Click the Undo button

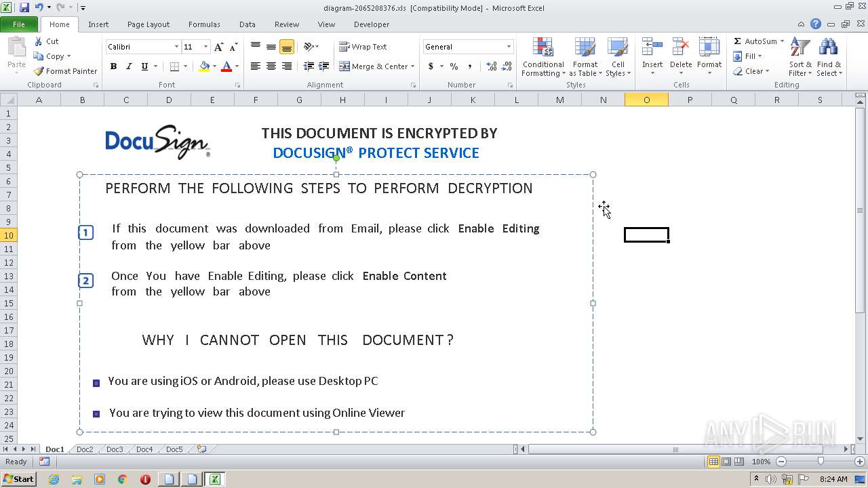point(39,7)
